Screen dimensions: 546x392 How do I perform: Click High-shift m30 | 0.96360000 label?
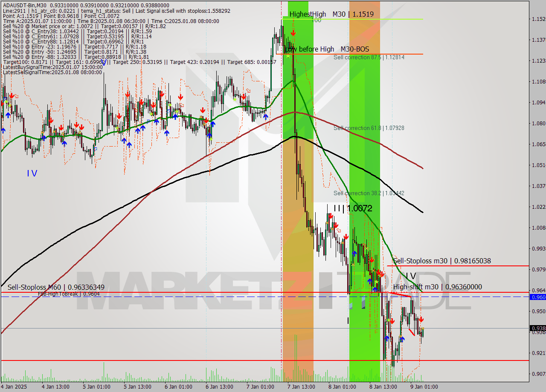[438, 287]
